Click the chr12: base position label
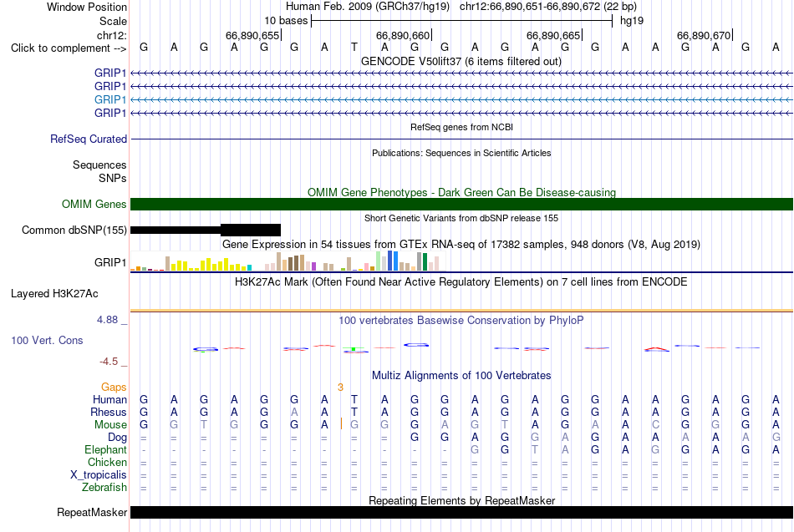The width and height of the screenshot is (794, 532). 111,35
